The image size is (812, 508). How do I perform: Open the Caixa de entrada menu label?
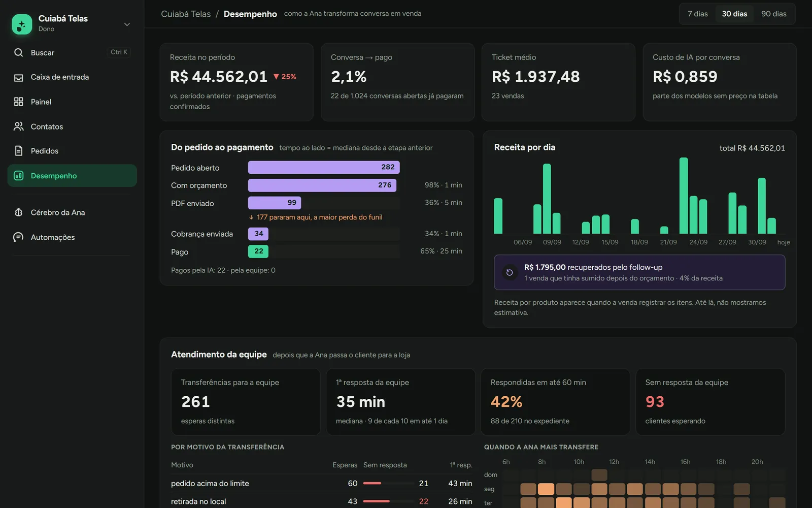(60, 77)
